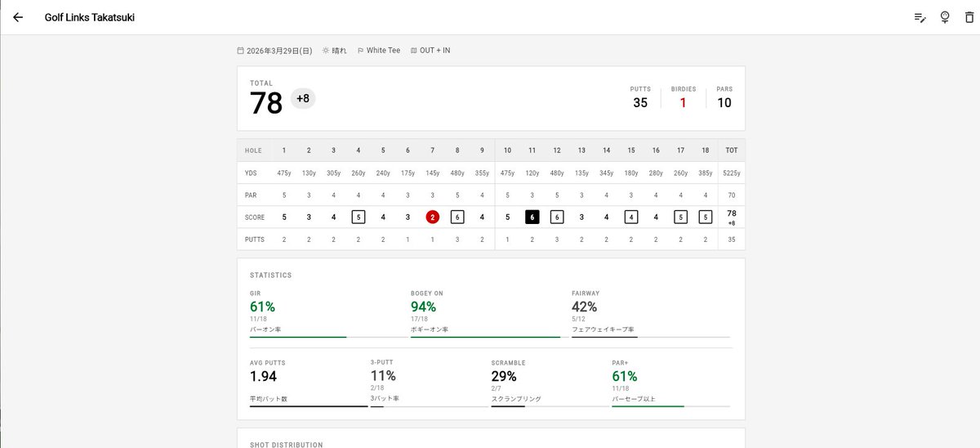
Task: Click the golf ball on tee icon
Action: [945, 17]
